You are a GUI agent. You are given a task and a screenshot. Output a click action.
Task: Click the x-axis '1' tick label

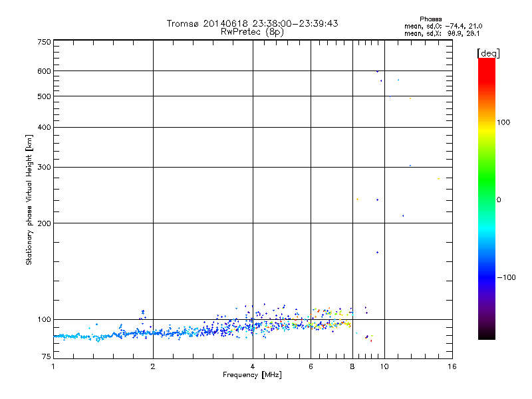point(53,366)
